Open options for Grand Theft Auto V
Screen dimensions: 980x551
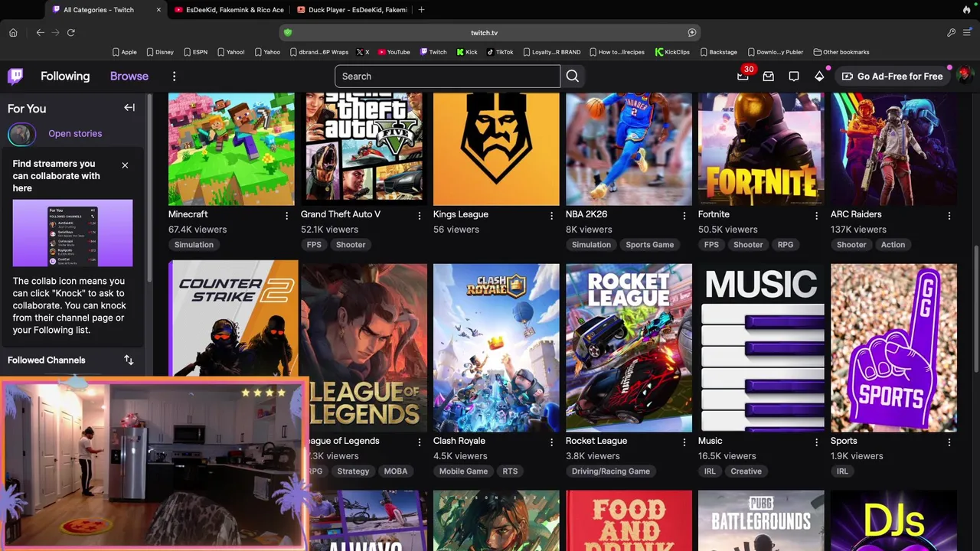pos(420,216)
